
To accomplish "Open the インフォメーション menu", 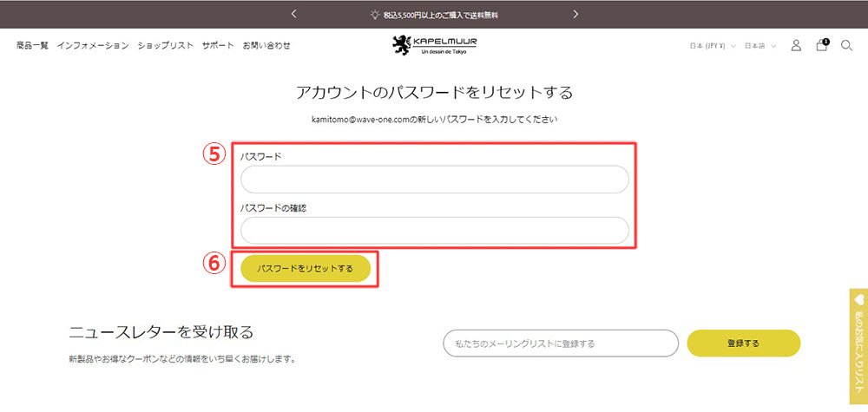I will [x=93, y=45].
